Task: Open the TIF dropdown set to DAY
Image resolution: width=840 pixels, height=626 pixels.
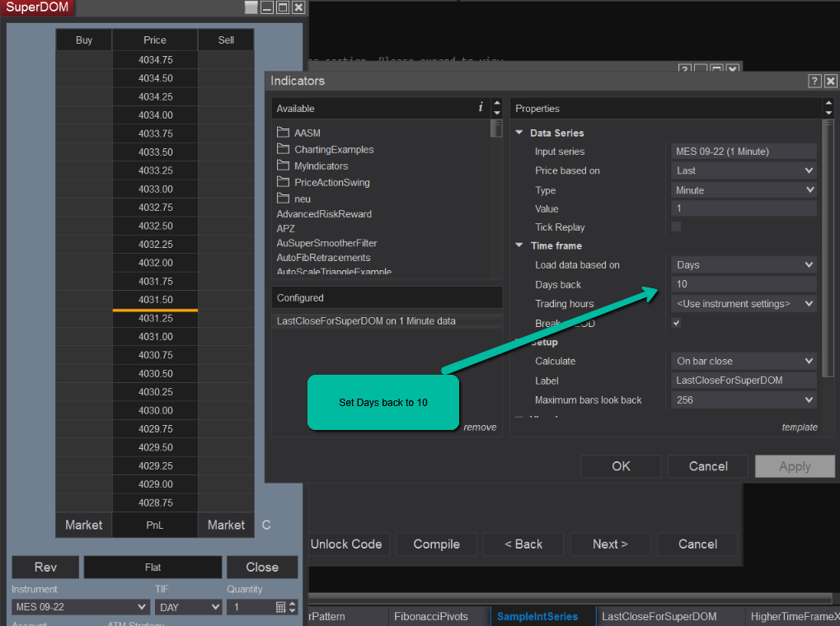Action: click(x=189, y=607)
